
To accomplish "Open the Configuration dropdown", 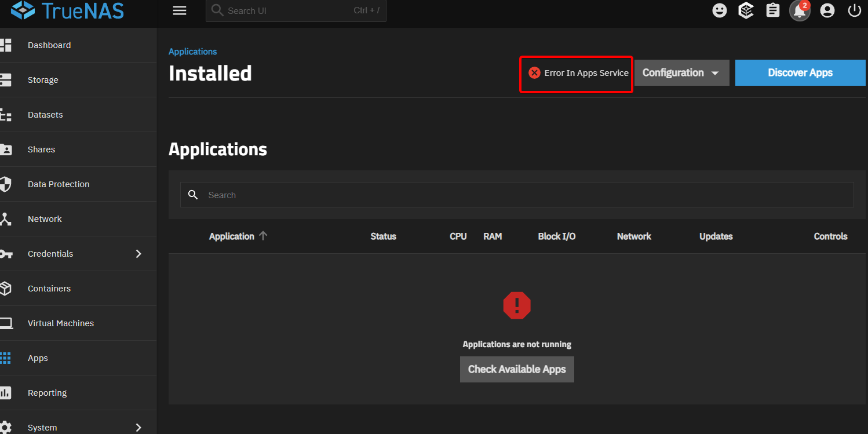I will [x=681, y=73].
